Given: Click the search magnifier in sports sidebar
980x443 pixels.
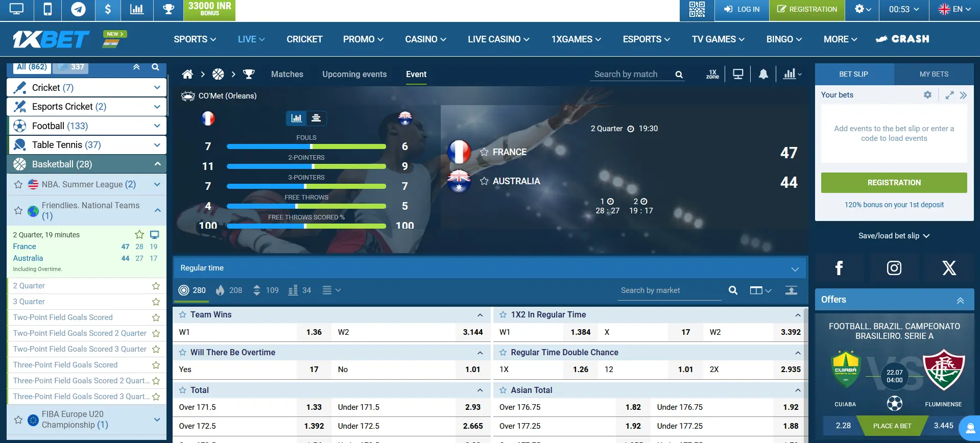Looking at the screenshot, I should click(x=155, y=67).
